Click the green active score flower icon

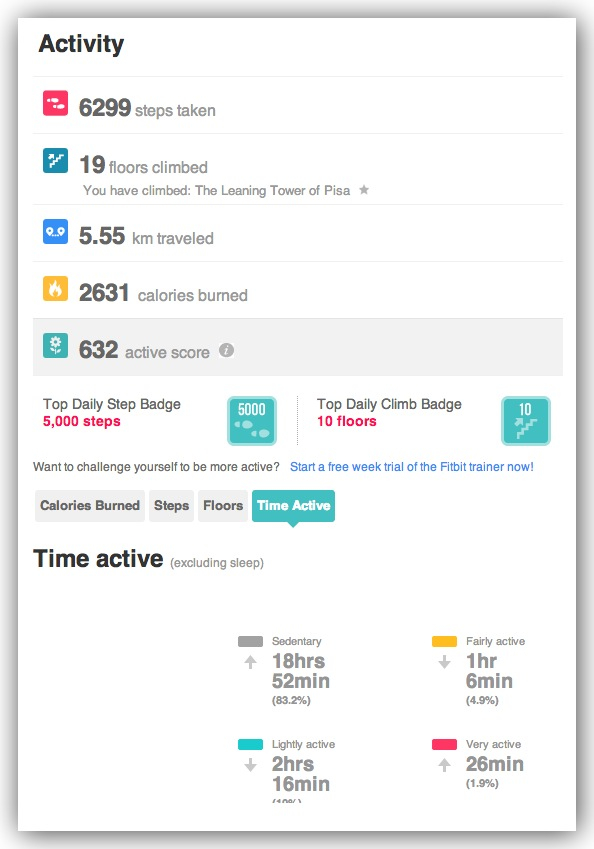tap(55, 345)
